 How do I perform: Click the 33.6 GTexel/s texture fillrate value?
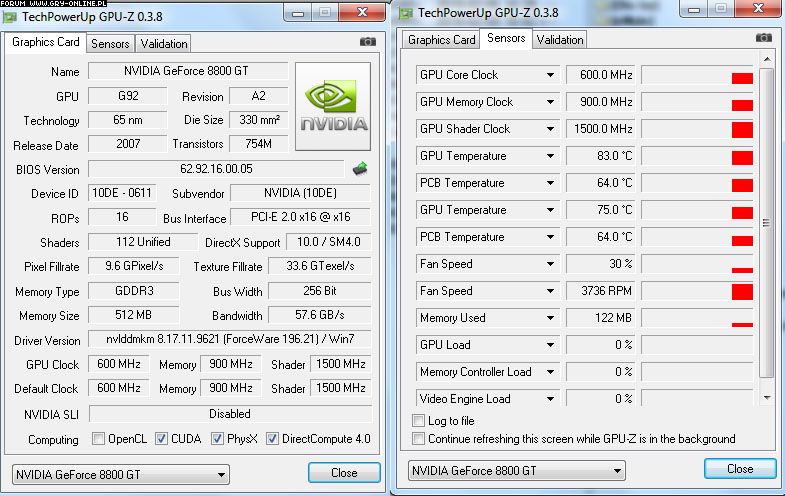click(320, 266)
